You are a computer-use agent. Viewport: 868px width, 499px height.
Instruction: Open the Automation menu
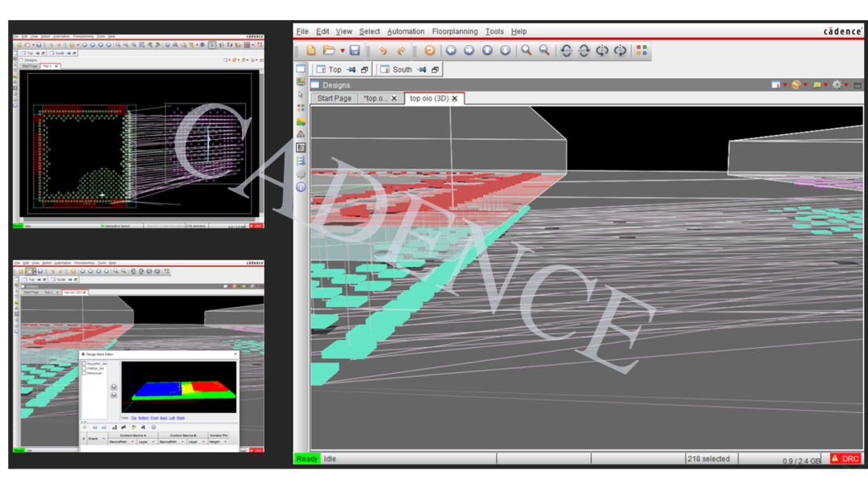click(x=406, y=31)
